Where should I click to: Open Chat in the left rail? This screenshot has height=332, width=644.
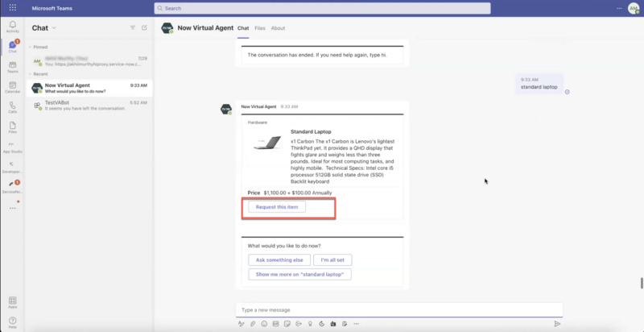(x=12, y=47)
